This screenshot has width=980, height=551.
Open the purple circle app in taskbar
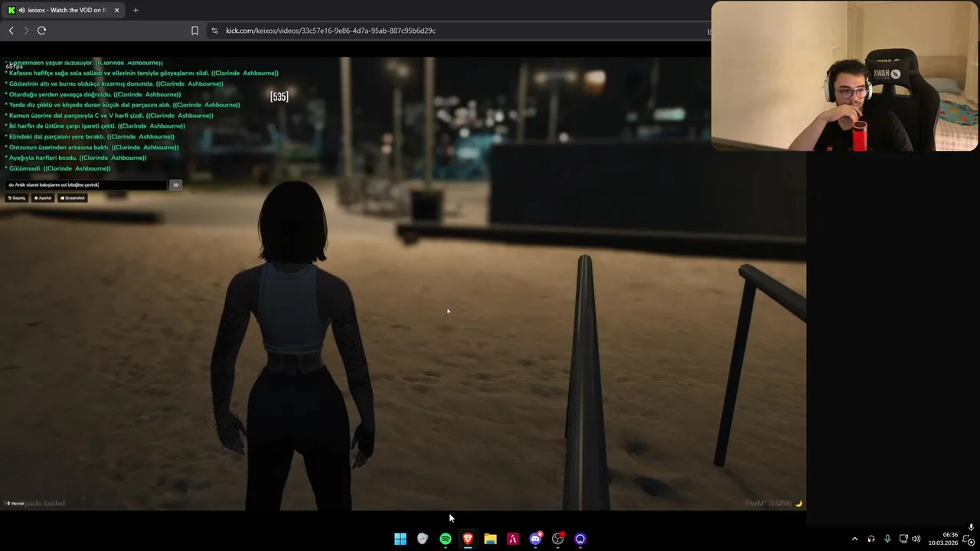coord(580,539)
